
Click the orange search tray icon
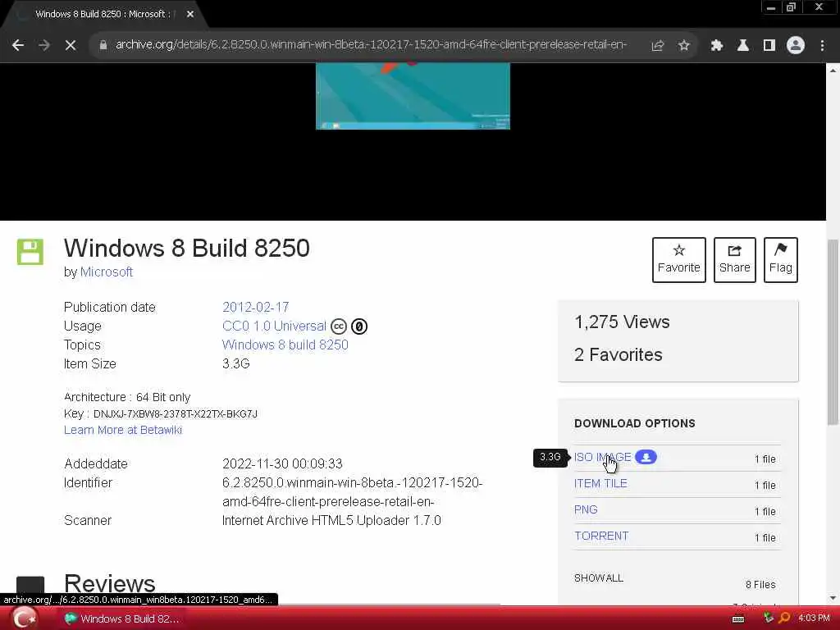click(784, 619)
